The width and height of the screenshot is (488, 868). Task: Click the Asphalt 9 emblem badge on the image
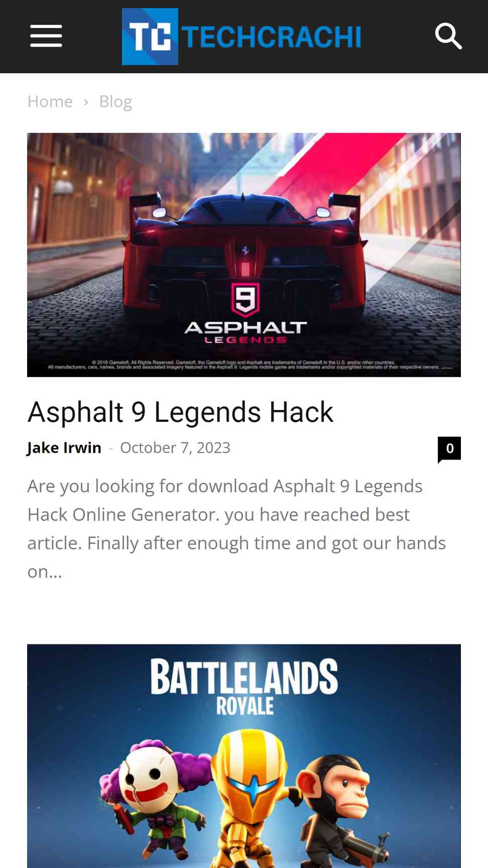245,299
